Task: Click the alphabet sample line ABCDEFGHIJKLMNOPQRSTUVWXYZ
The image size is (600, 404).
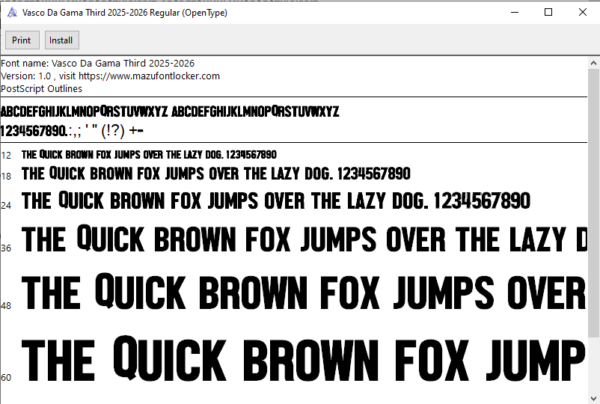Action: tap(170, 111)
